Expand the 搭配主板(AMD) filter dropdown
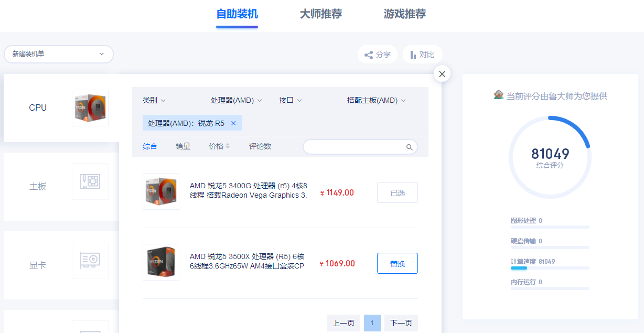This screenshot has height=333, width=644. [x=377, y=100]
